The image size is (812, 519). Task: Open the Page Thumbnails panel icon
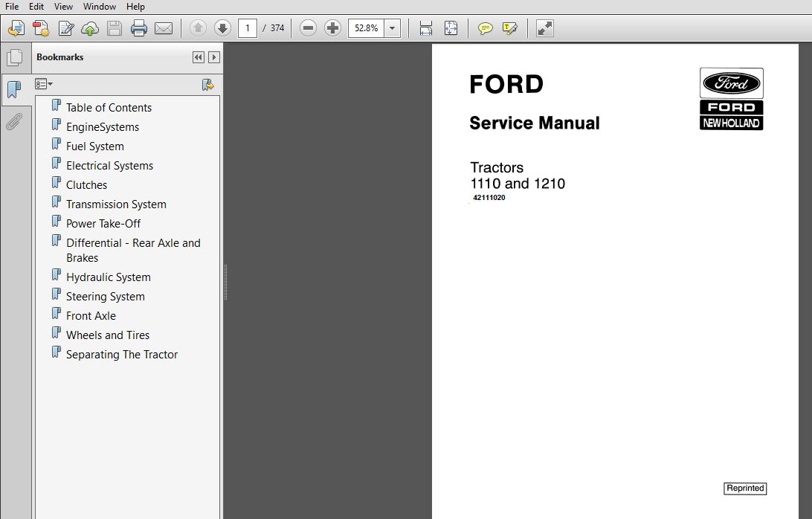tap(15, 57)
